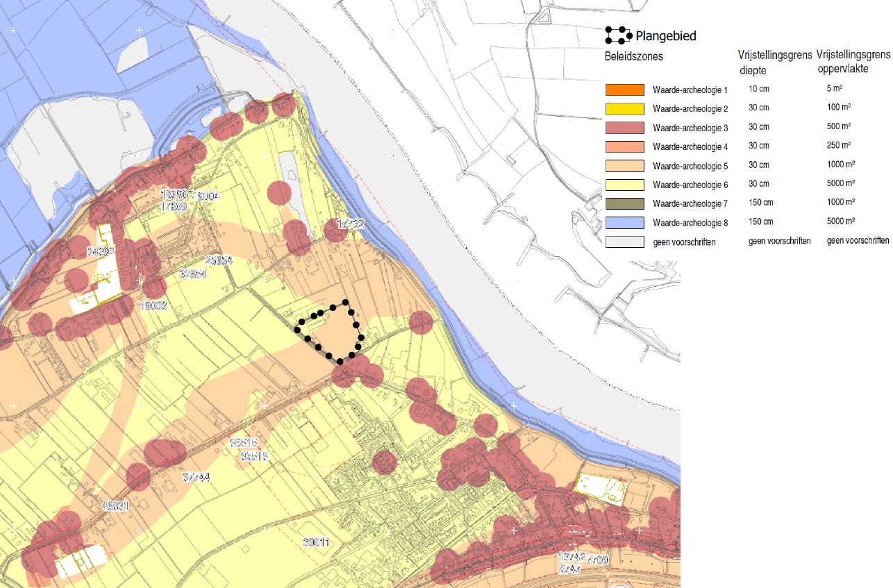Click the 'Waarde-archeologie 8' text label
Image resolution: width=893 pixels, height=588 pixels.
pos(690,223)
